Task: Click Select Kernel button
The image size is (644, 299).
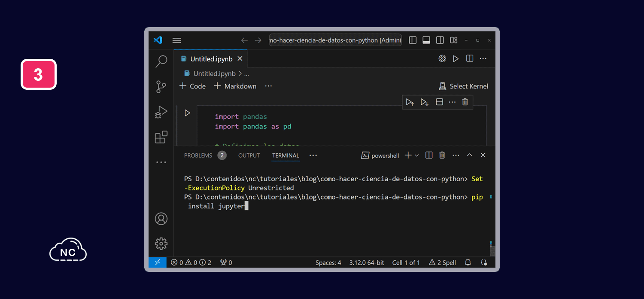Action: coord(463,86)
